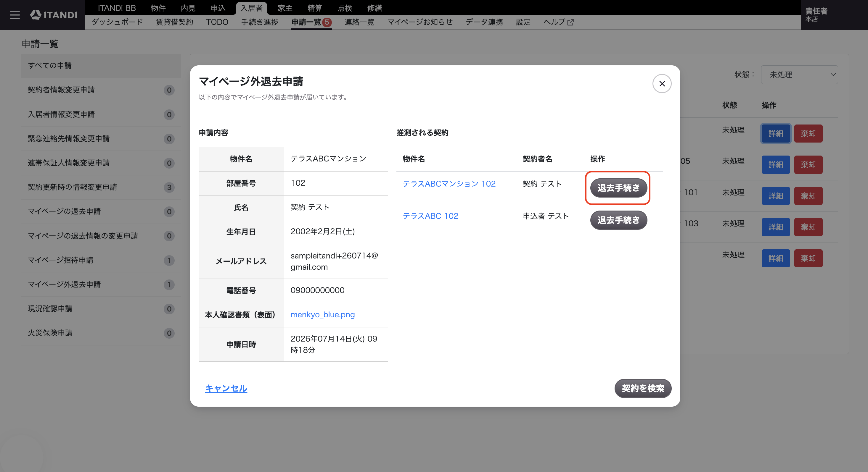Click 詳細 in the first 未処理 row
The width and height of the screenshot is (868, 472).
pos(776,134)
